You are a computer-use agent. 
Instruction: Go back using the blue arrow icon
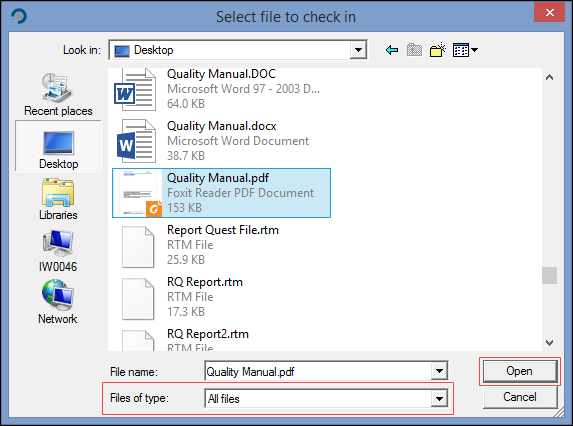click(392, 50)
